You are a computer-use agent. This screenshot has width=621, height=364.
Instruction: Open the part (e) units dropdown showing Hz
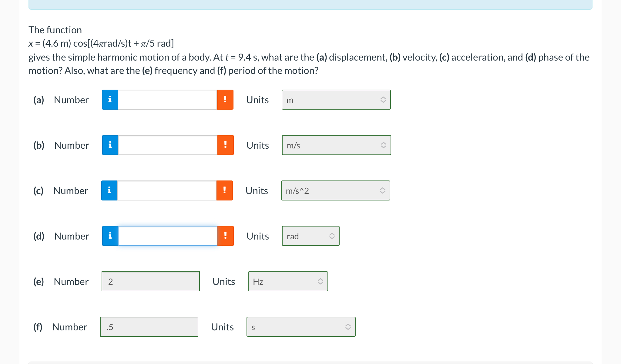pos(288,281)
